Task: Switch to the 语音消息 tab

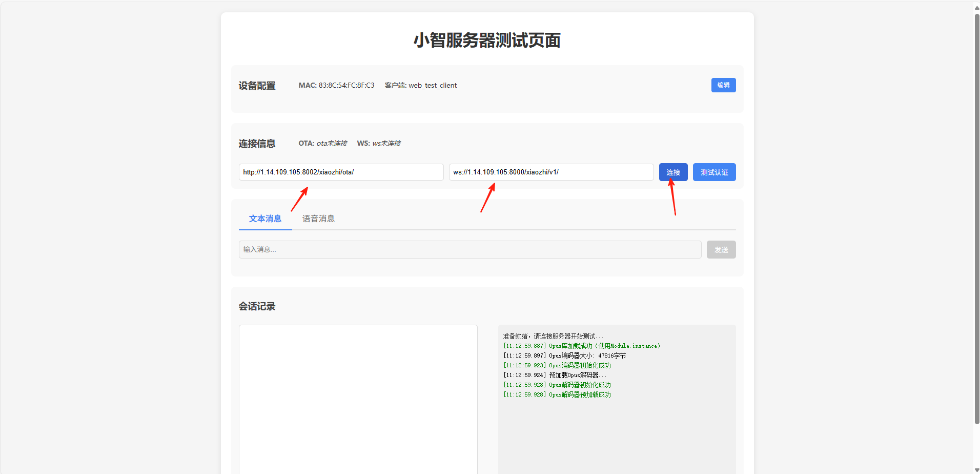Action: [318, 219]
